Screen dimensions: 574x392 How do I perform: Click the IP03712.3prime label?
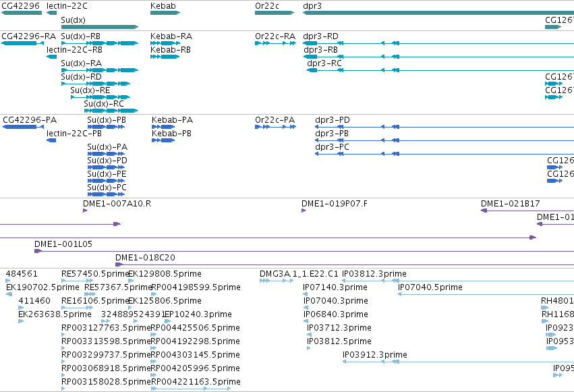339,329
